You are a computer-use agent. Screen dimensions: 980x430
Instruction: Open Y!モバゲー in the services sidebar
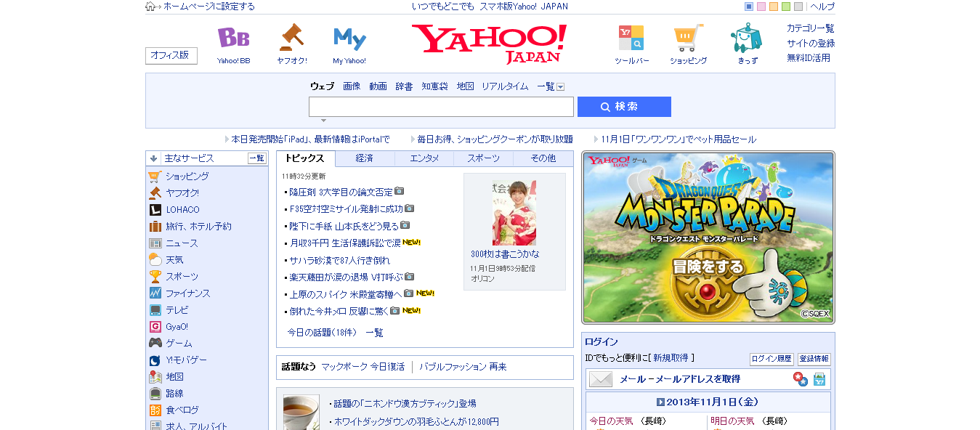186,360
